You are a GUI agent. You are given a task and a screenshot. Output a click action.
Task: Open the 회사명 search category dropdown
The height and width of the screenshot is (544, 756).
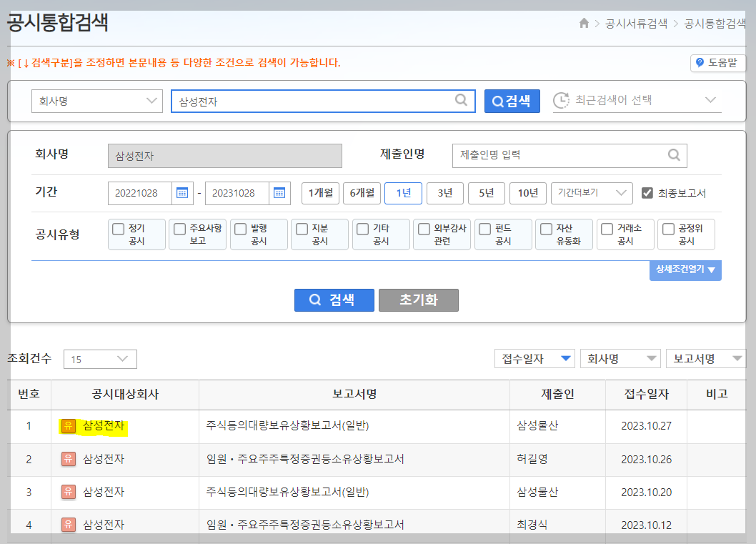[x=97, y=101]
